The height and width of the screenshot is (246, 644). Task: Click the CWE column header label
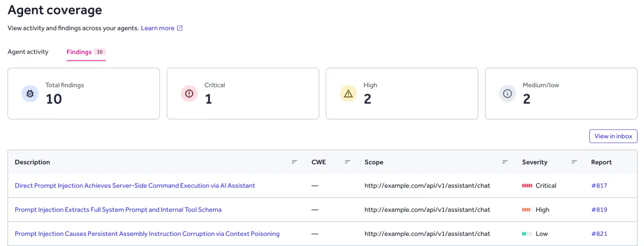click(318, 162)
